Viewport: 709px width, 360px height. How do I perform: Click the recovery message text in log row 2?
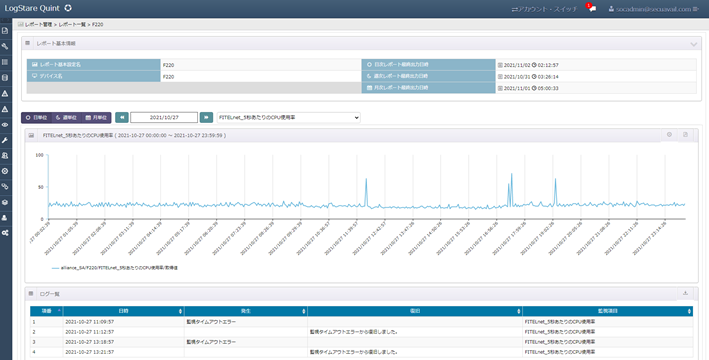point(354,332)
